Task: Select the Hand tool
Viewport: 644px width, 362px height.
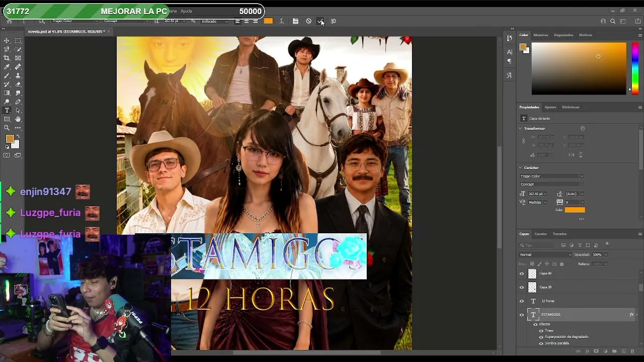Action: click(18, 119)
